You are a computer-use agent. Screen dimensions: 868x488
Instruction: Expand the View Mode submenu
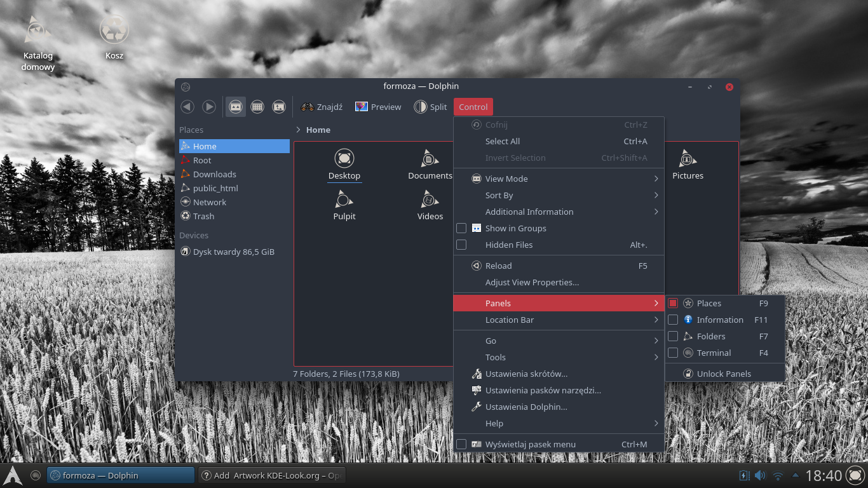pyautogui.click(x=559, y=179)
